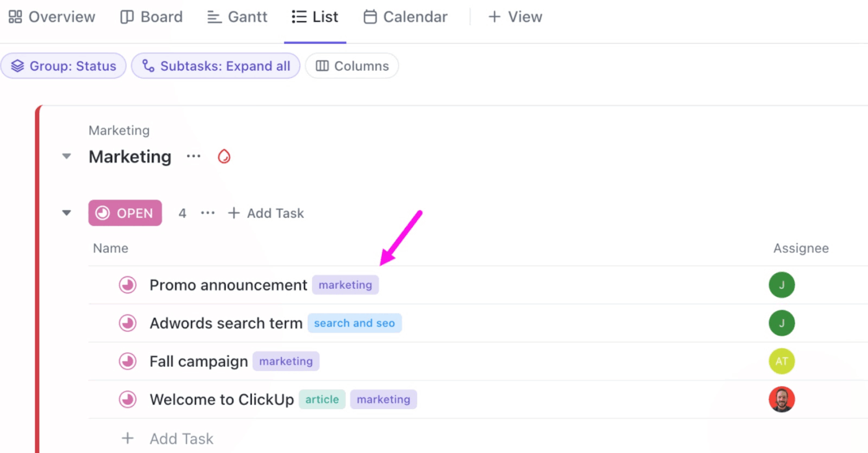Open the Calendar view tab
868x453 pixels.
[x=405, y=17]
